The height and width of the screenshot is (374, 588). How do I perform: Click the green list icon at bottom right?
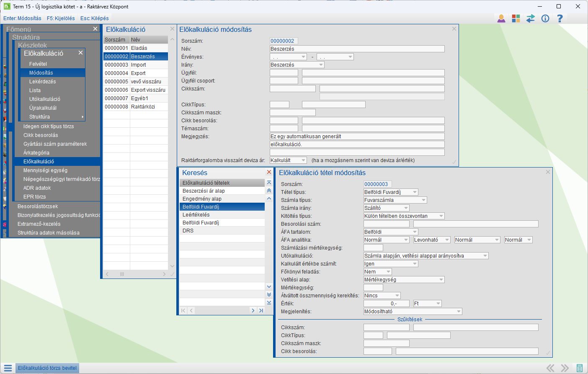click(x=580, y=368)
